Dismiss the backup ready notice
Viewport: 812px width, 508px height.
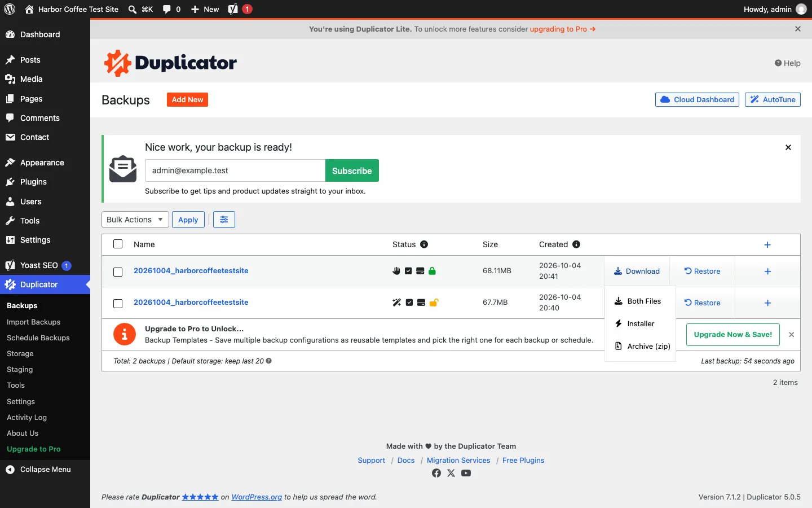[788, 147]
